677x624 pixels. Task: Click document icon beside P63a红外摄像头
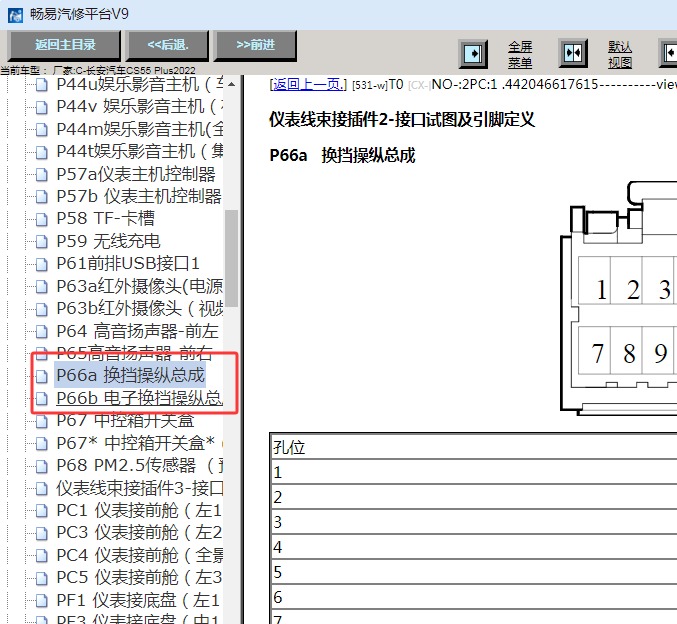coord(41,287)
